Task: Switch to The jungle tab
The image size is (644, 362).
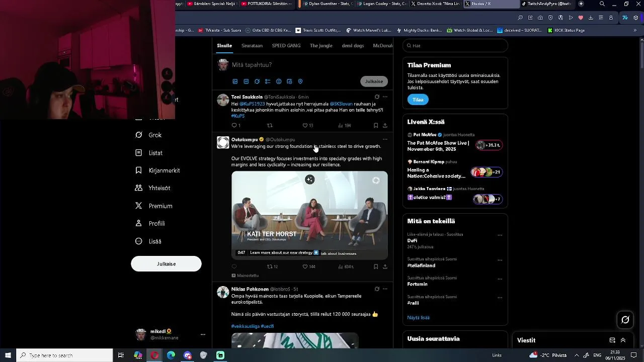Action: [x=321, y=46]
